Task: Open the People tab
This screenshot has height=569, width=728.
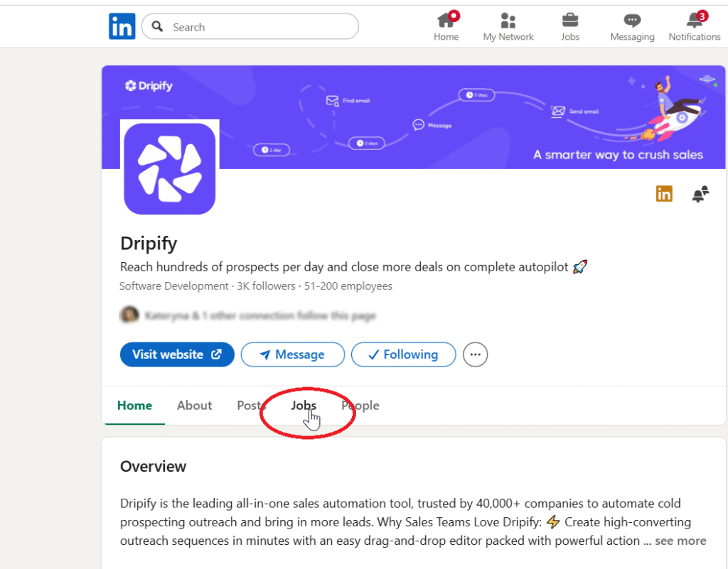Action: 360,406
